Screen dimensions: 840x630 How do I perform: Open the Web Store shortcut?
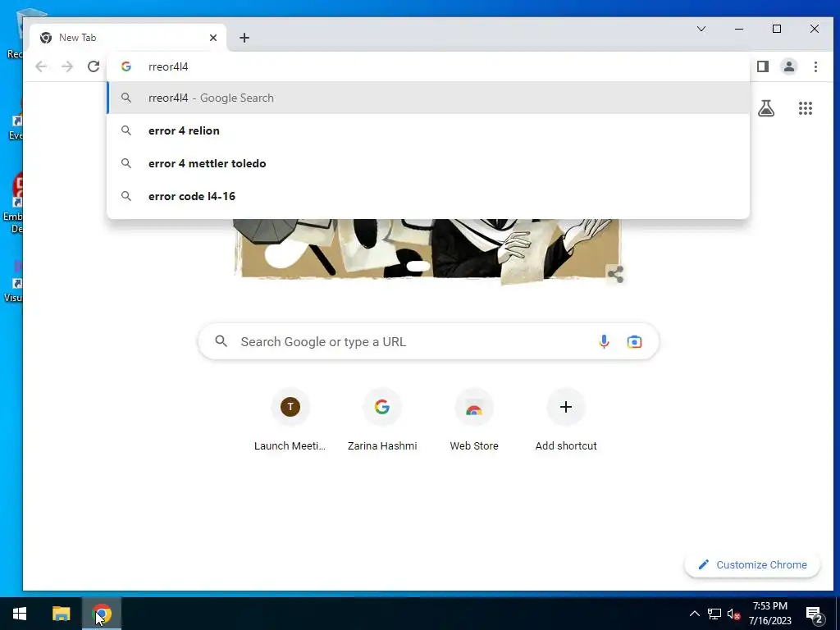pyautogui.click(x=474, y=420)
